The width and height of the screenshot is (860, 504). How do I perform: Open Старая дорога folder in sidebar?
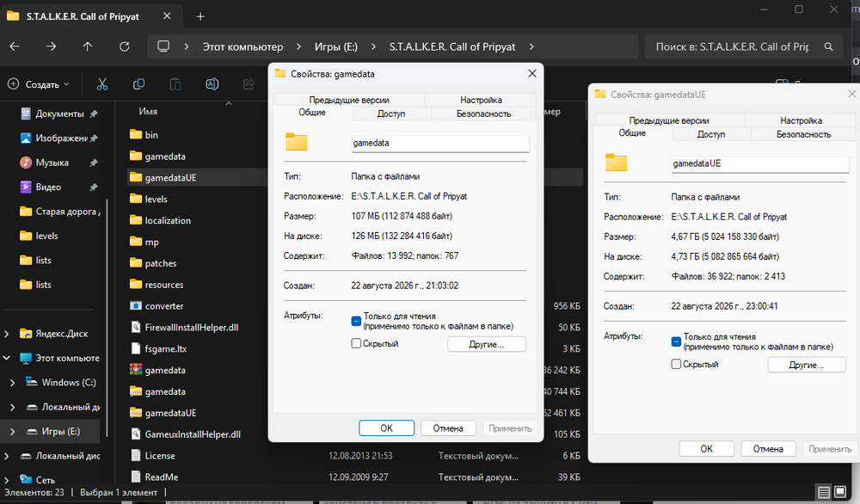[59, 212]
